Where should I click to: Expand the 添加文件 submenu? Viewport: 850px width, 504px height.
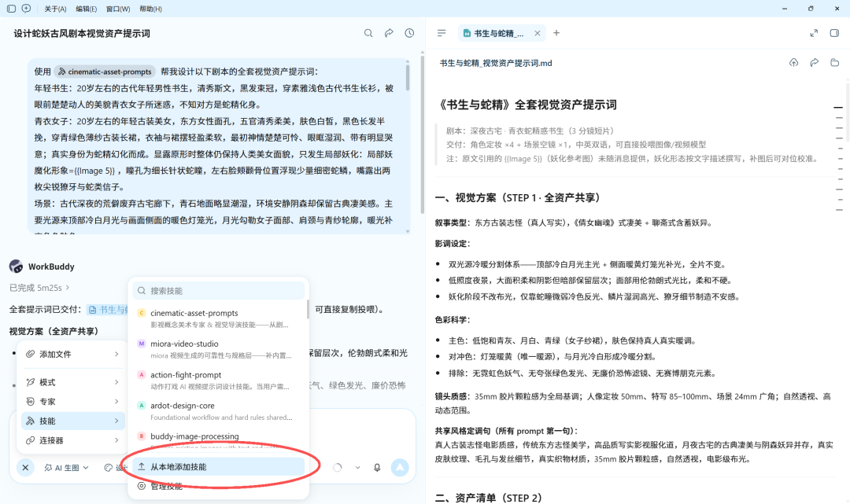click(72, 354)
